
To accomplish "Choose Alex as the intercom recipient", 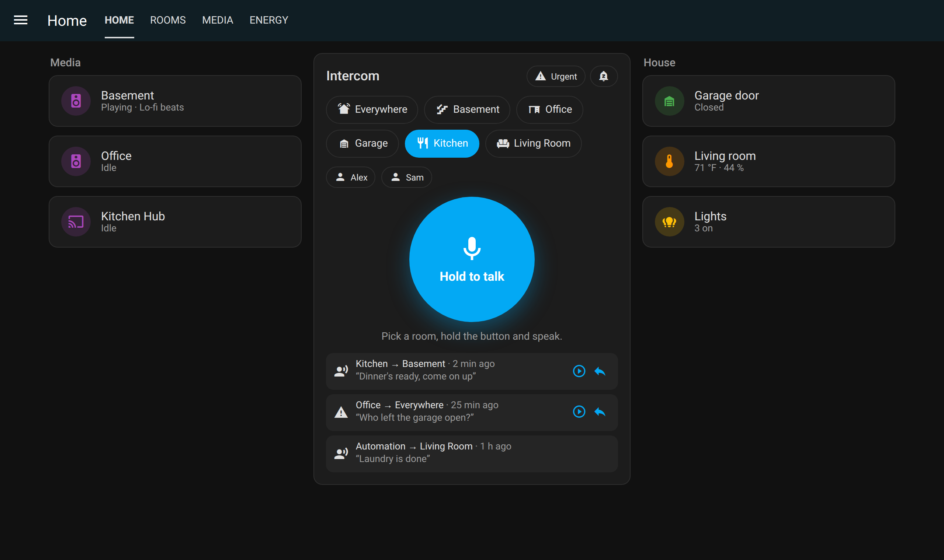I will pos(351,177).
